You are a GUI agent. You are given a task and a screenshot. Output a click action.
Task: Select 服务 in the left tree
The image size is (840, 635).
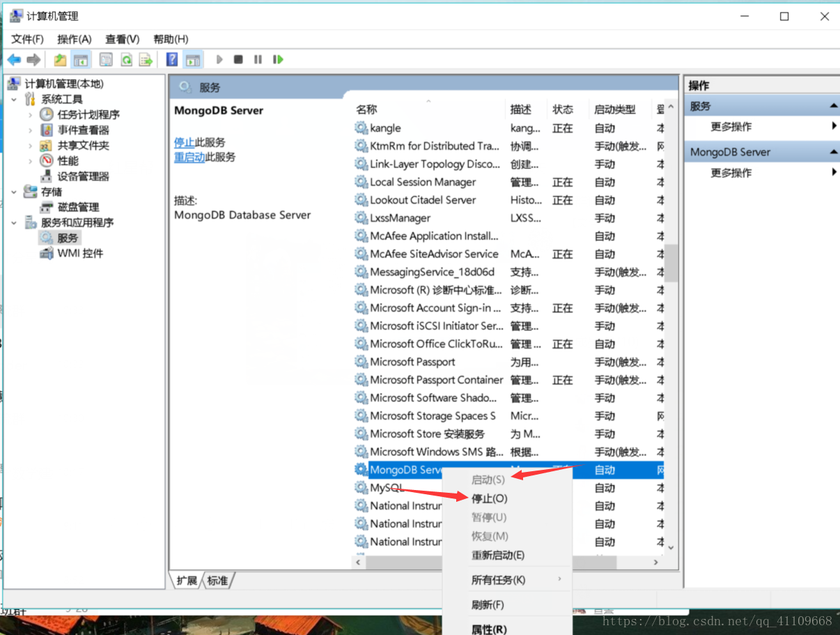[68, 238]
